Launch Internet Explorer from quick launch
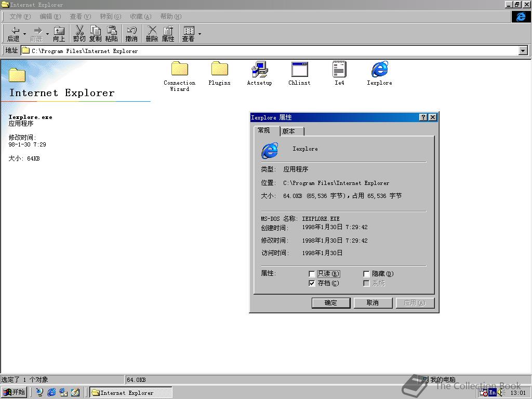The width and height of the screenshot is (532, 399). pos(51,392)
